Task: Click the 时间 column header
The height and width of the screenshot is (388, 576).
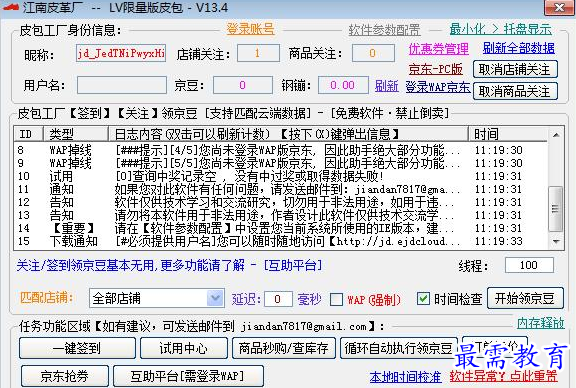Action: 508,134
